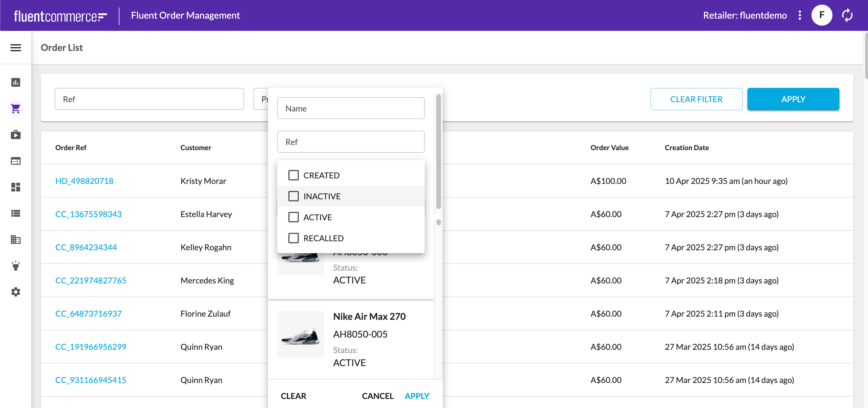Open the three-dot retailer menu
The height and width of the screenshot is (408, 868).
pos(800,15)
